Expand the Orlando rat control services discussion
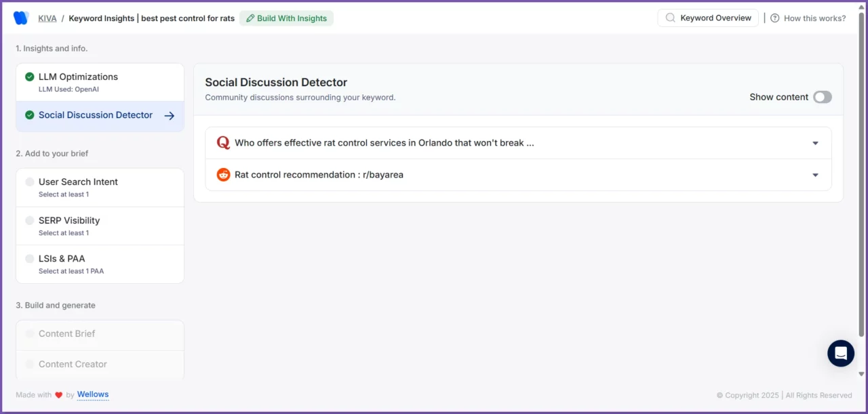The height and width of the screenshot is (414, 868). tap(815, 143)
